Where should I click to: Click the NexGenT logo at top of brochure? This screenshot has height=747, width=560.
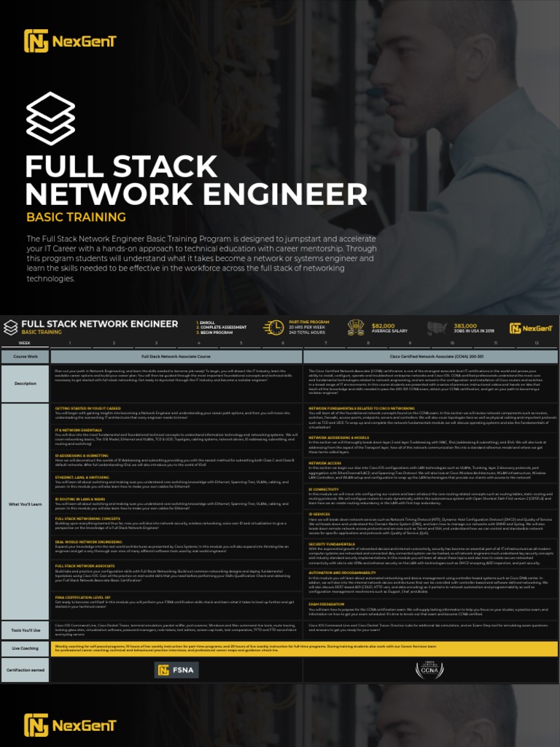click(x=70, y=41)
